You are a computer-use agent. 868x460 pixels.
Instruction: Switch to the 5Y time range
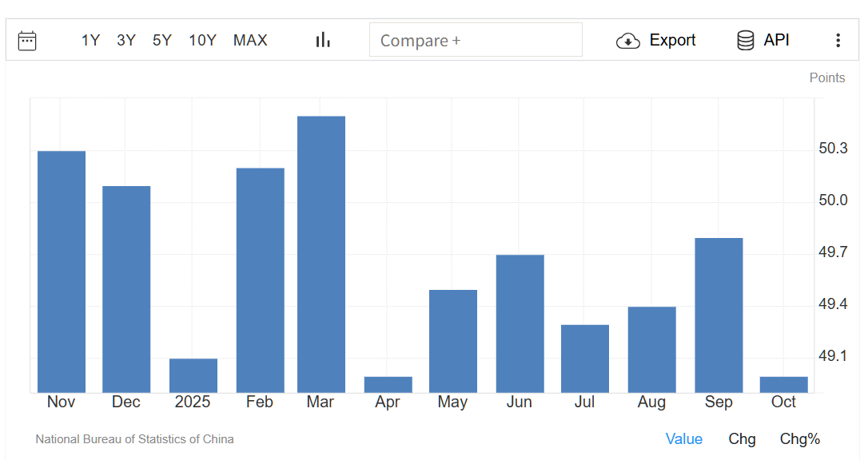point(162,41)
